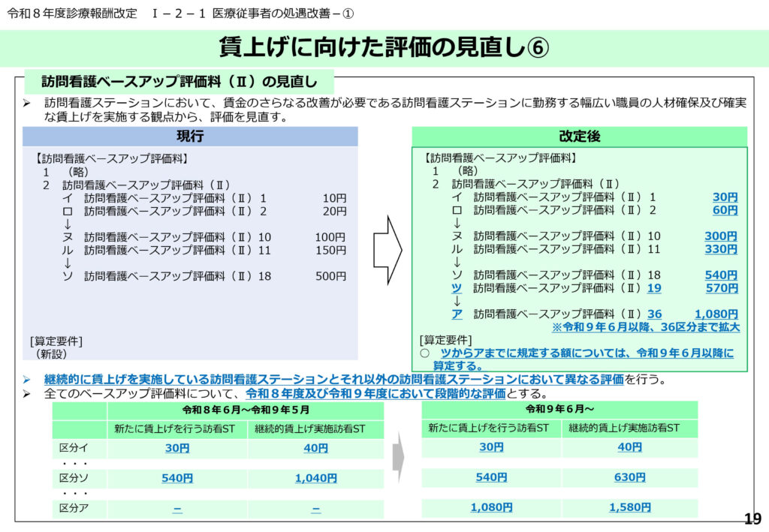Screen dimensions: 769x532
Task: Click the blue arrow bullet before 継続的に賃上げ
Action: click(27, 380)
